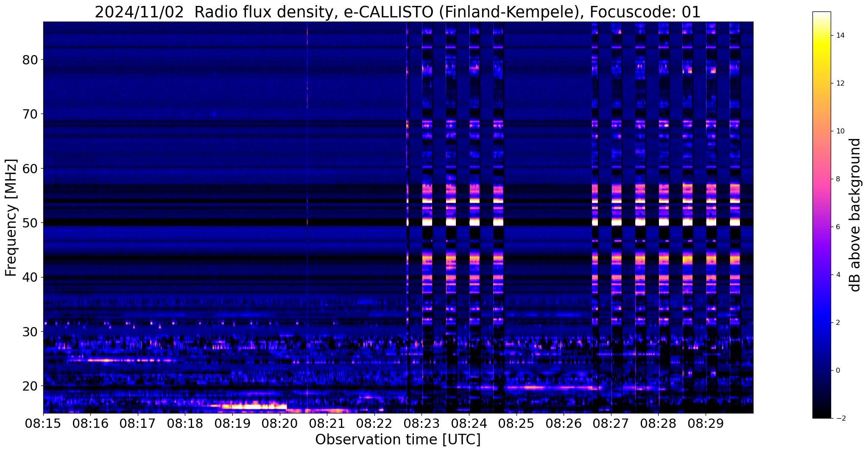Click the 08:23 time tick label
Image resolution: width=868 pixels, height=452 pixels.
pyautogui.click(x=421, y=424)
